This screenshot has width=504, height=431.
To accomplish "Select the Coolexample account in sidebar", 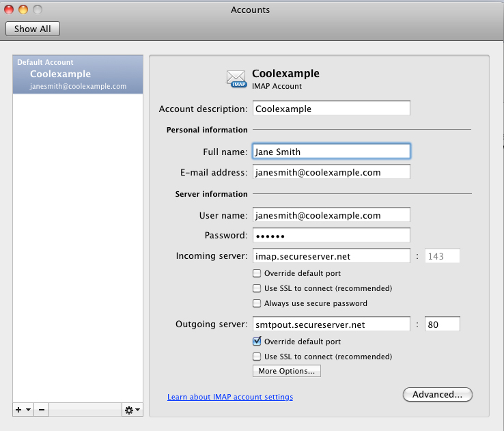I will (77, 74).
